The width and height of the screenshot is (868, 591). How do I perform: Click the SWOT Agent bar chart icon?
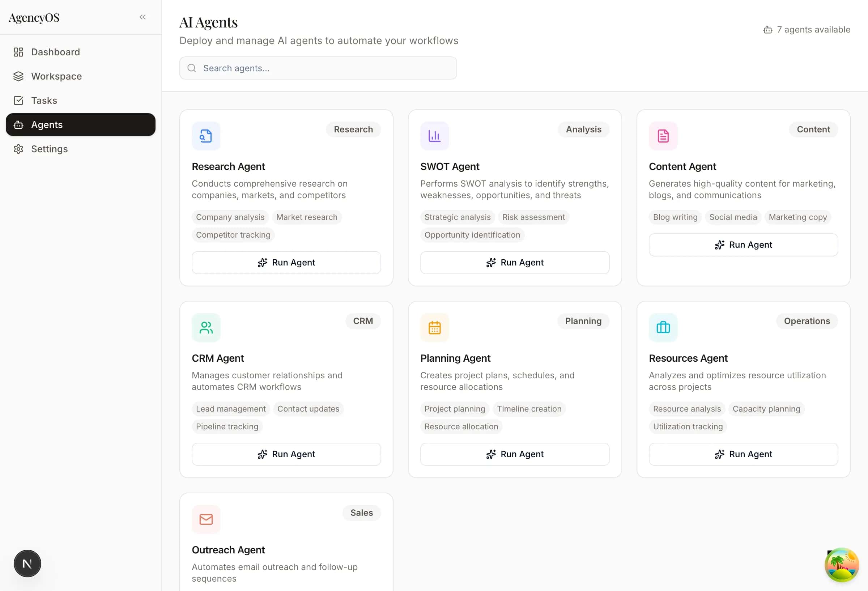click(434, 136)
